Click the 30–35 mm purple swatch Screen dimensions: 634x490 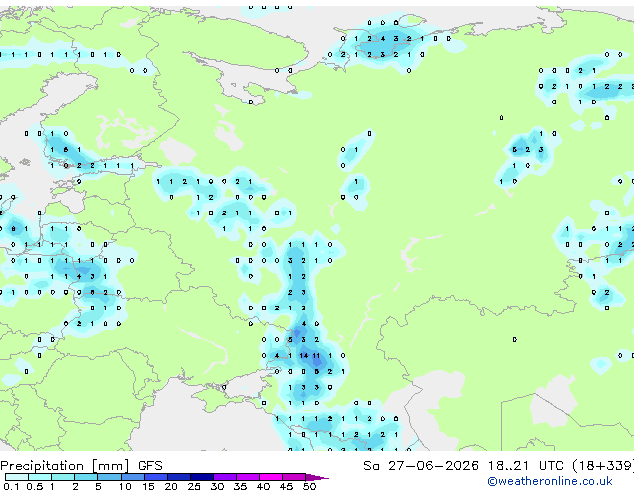click(x=225, y=477)
